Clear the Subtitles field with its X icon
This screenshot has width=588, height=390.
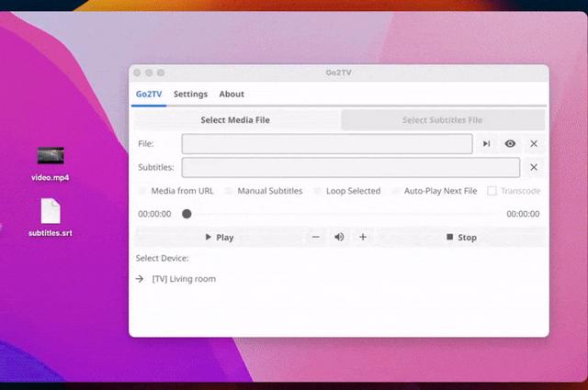(534, 167)
